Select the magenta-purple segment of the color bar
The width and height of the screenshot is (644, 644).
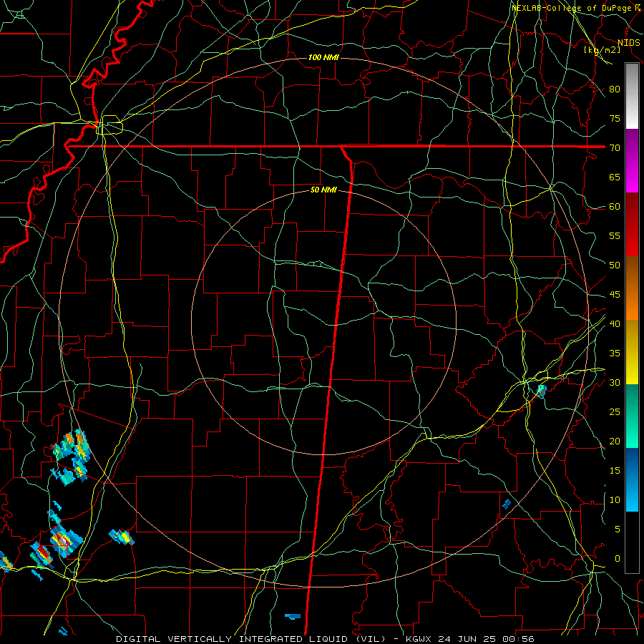(632, 160)
